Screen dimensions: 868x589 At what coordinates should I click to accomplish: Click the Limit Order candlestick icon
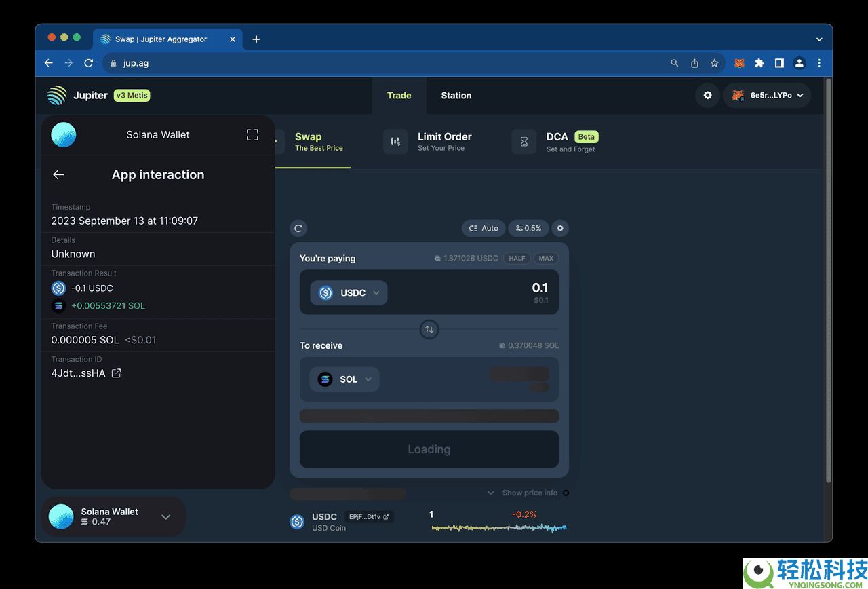pyautogui.click(x=395, y=142)
